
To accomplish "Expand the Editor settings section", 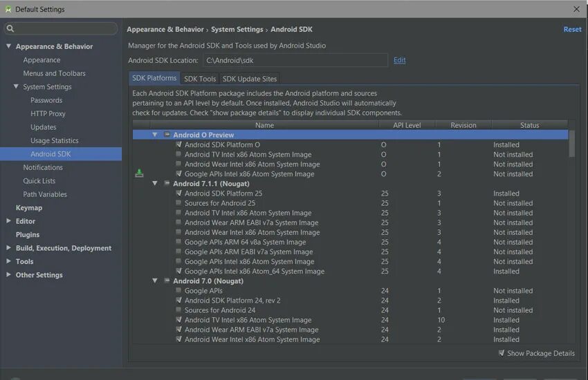I will pos(8,221).
